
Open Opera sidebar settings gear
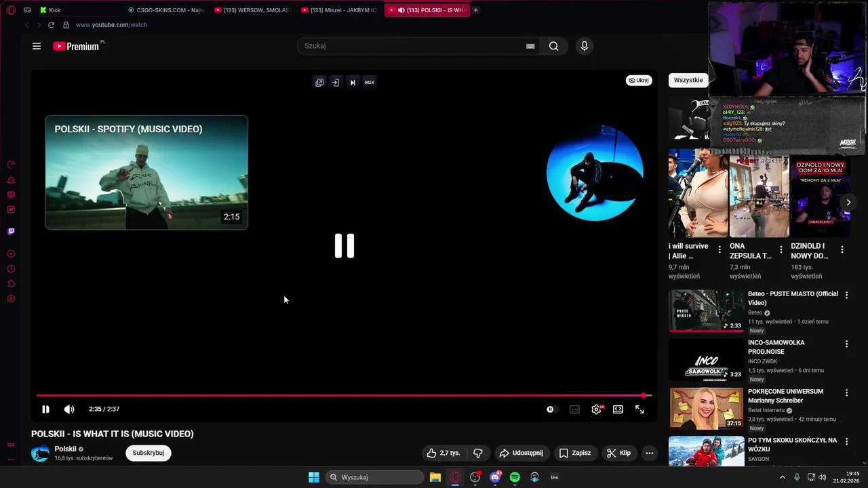(x=11, y=299)
